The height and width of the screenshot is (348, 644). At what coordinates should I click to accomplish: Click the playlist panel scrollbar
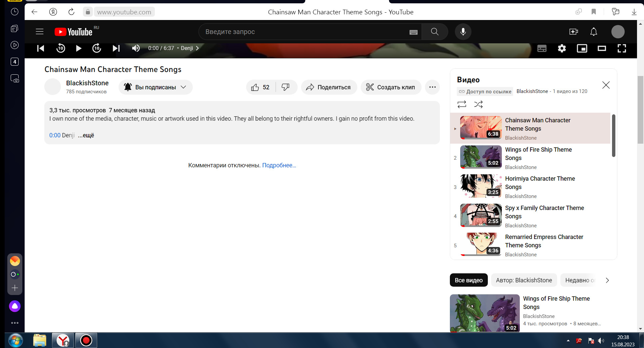pyautogui.click(x=614, y=136)
